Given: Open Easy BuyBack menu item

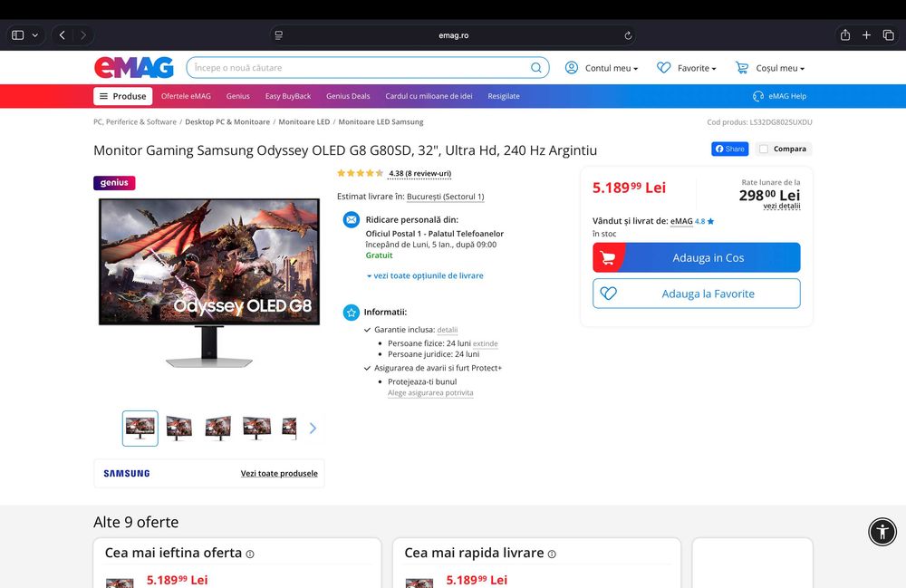Looking at the screenshot, I should click(x=288, y=96).
